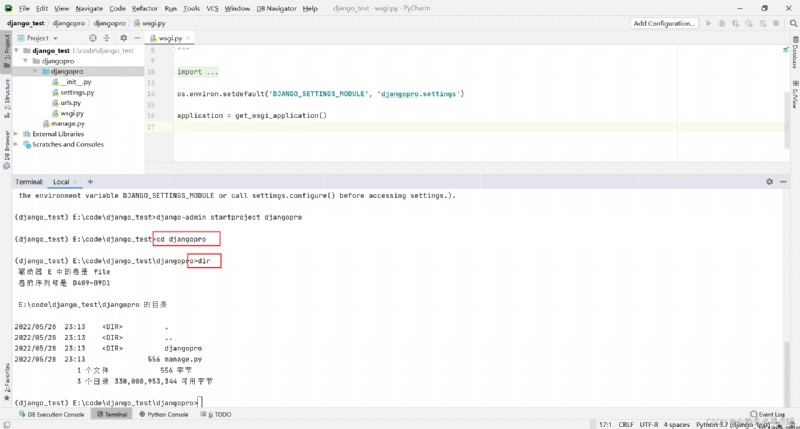
Task: Click the terminal vertical scrollbar
Action: (x=786, y=373)
